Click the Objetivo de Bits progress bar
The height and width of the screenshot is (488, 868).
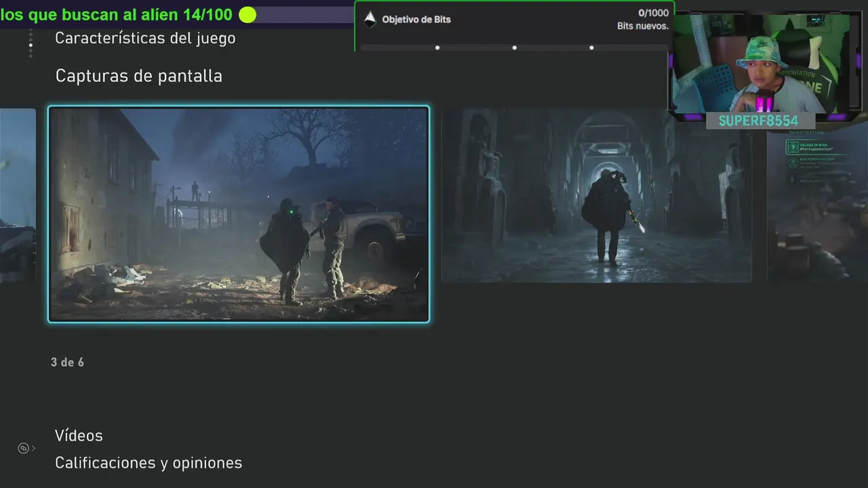point(514,47)
